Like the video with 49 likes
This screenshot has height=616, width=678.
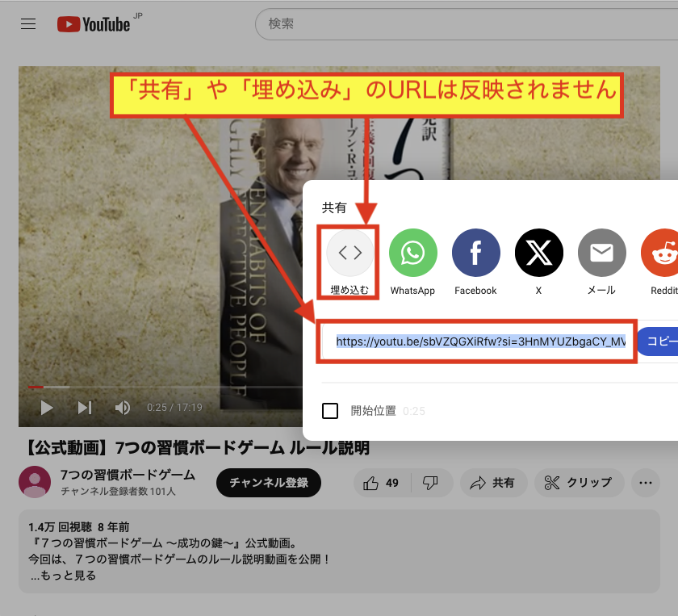381,483
